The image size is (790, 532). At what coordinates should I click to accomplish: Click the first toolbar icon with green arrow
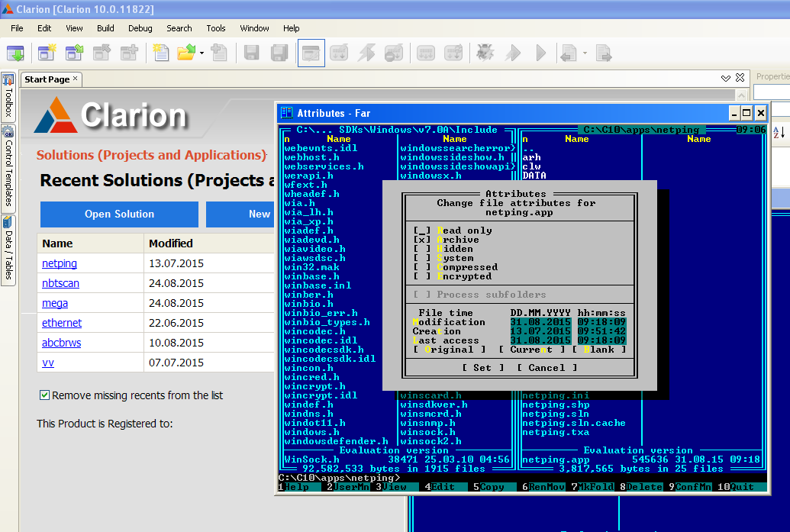click(x=15, y=53)
